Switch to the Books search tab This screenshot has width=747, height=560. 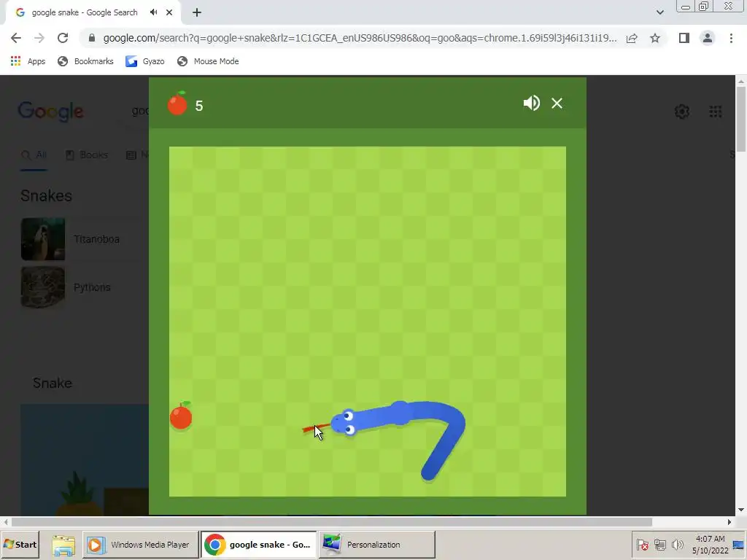pyautogui.click(x=87, y=155)
